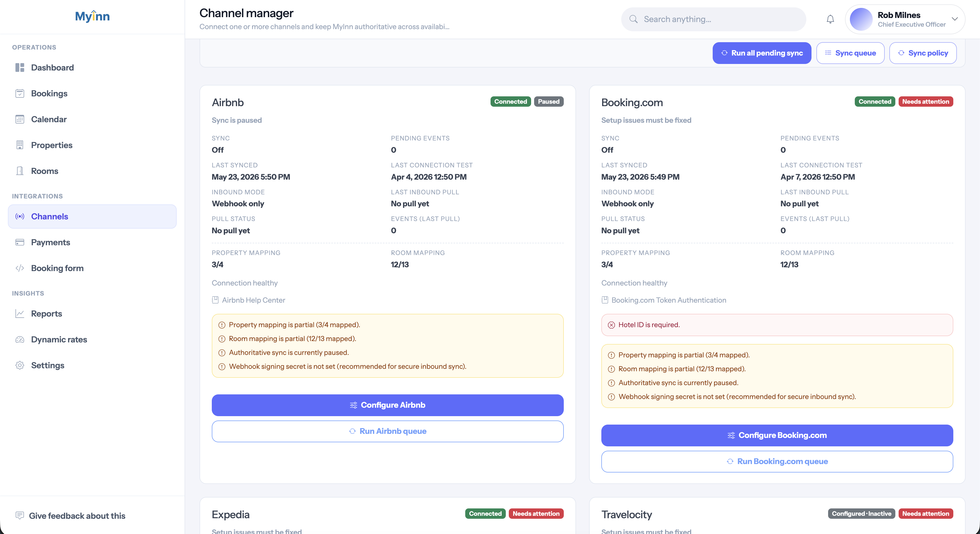980x534 pixels.
Task: Click the Calendar sidebar icon
Action: [x=20, y=119]
